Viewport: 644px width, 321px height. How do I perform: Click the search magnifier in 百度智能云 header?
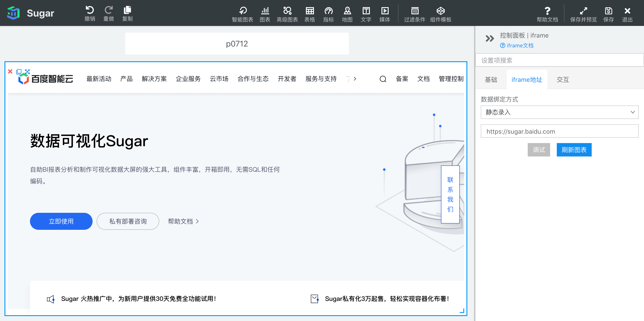(x=383, y=79)
